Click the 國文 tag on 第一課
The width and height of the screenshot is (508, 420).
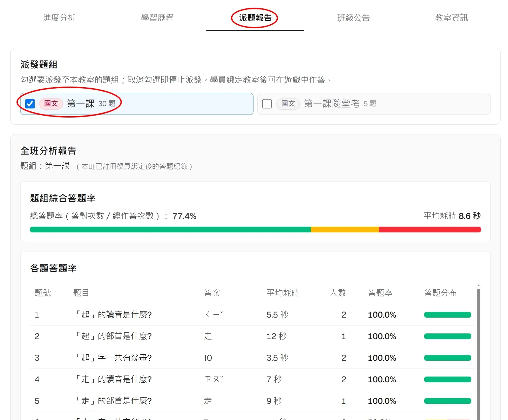51,103
